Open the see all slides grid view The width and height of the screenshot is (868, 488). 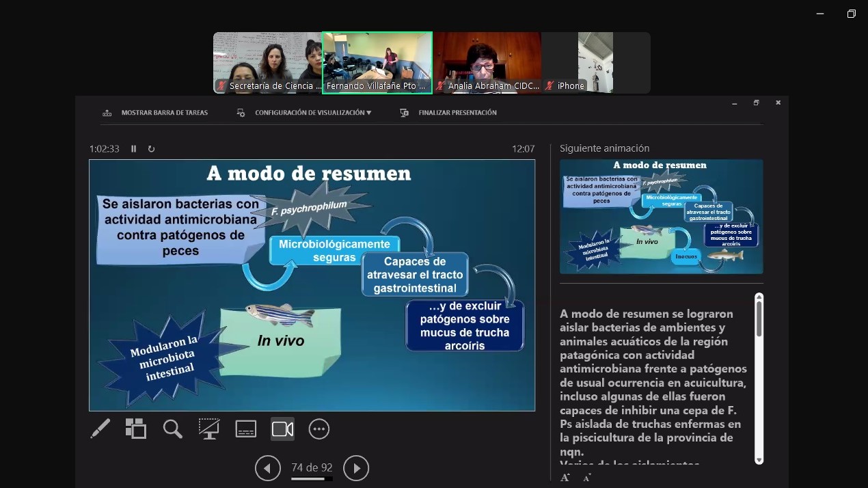pos(136,429)
